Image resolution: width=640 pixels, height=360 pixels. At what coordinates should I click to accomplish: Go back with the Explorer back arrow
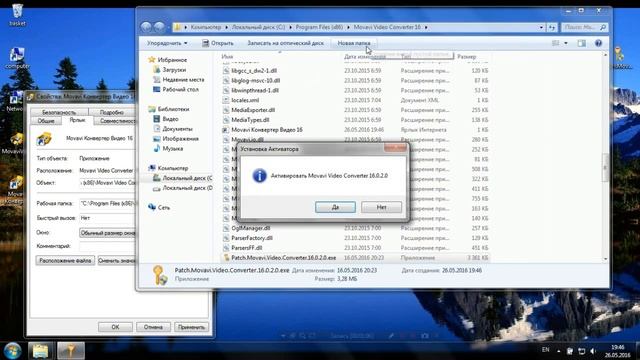(x=146, y=27)
